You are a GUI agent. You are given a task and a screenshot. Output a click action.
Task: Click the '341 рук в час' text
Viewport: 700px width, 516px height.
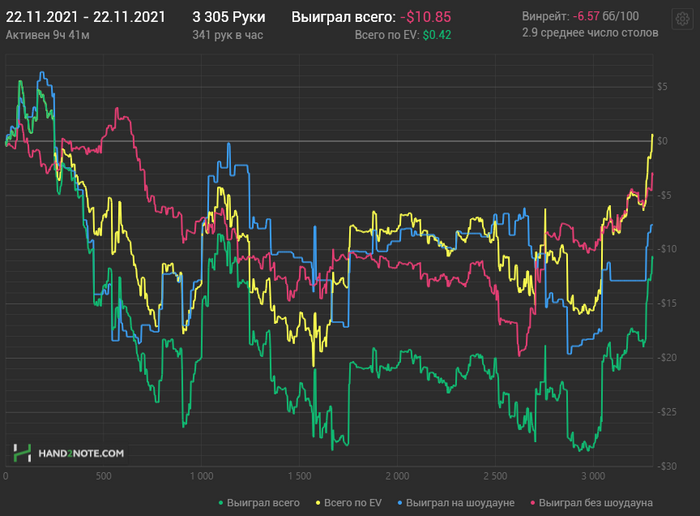point(228,35)
